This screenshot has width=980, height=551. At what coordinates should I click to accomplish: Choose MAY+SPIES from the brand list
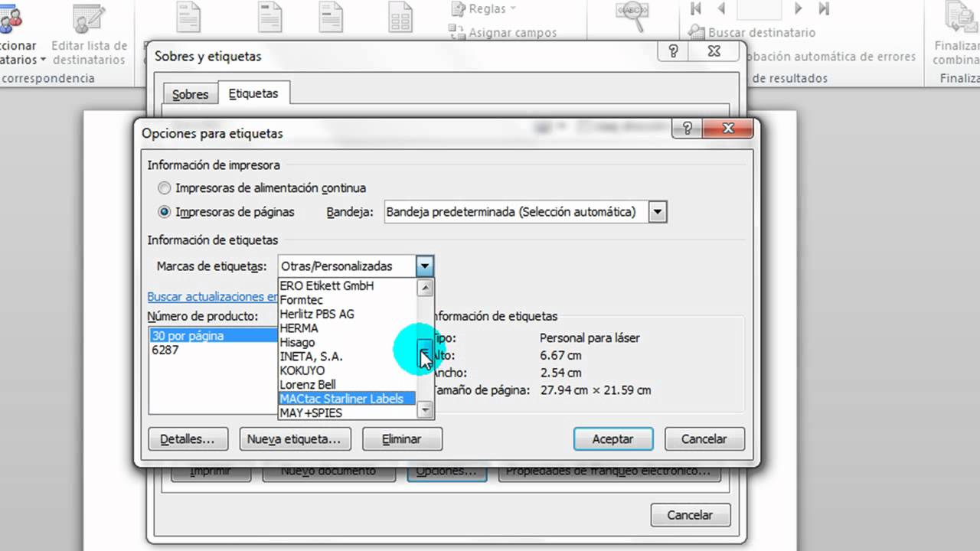tap(347, 413)
